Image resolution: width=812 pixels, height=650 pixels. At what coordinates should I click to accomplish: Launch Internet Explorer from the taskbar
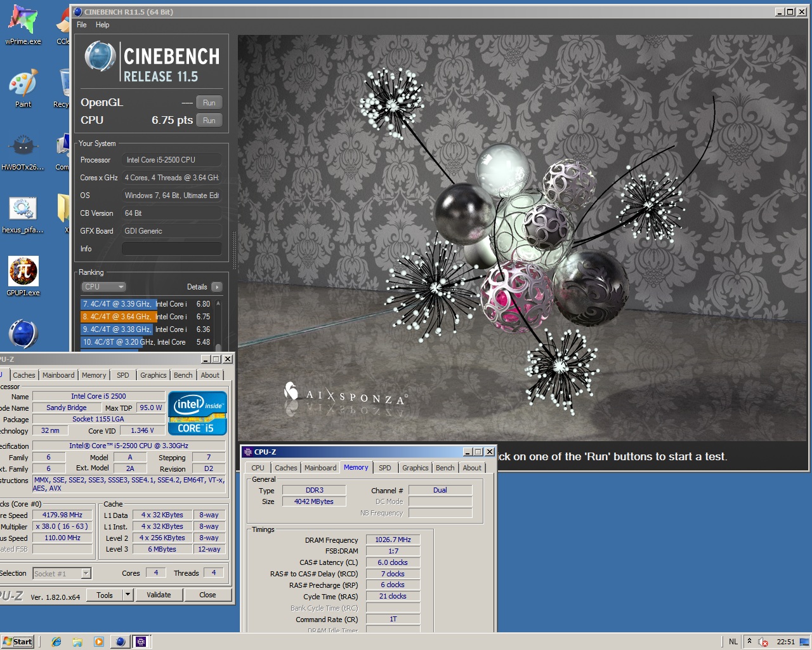pyautogui.click(x=56, y=642)
